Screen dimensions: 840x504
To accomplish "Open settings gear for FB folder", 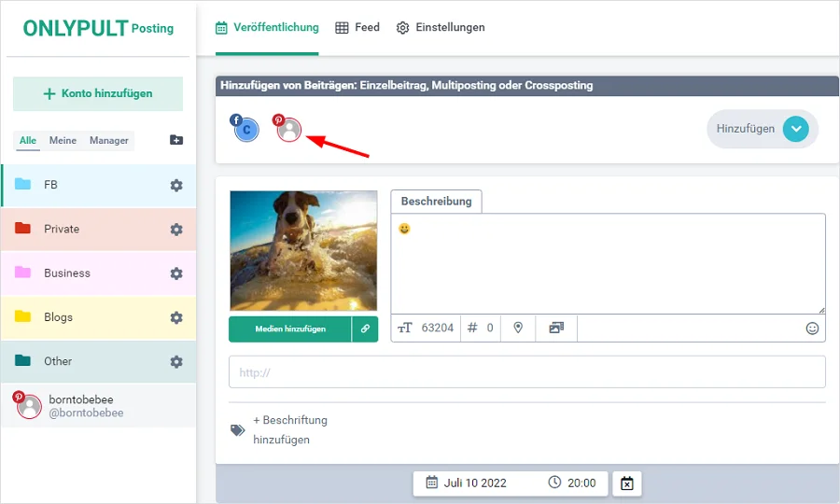I will [176, 186].
